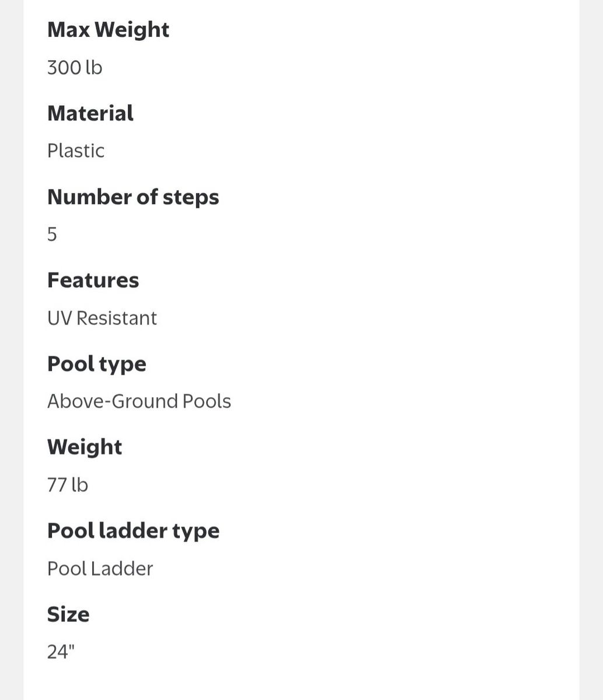The image size is (603, 700).
Task: Click the word Resistant in features
Action: point(117,318)
